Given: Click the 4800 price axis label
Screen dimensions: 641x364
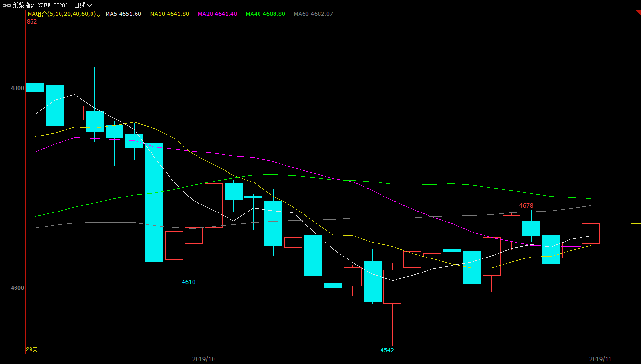Looking at the screenshot, I should pyautogui.click(x=17, y=88).
